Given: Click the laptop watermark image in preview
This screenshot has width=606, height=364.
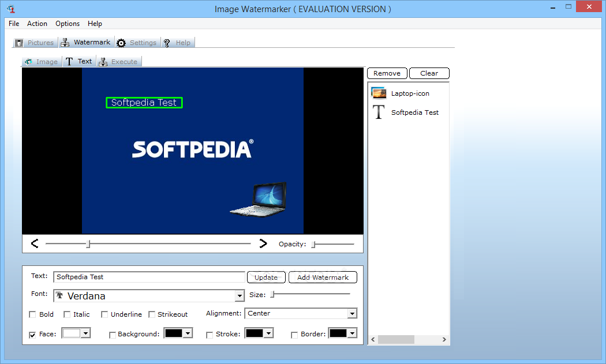Looking at the screenshot, I should click(x=258, y=200).
